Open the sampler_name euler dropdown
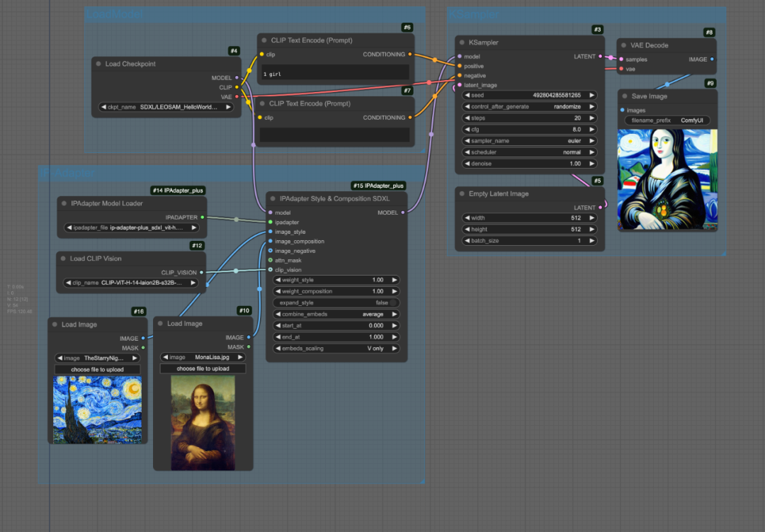 [529, 140]
